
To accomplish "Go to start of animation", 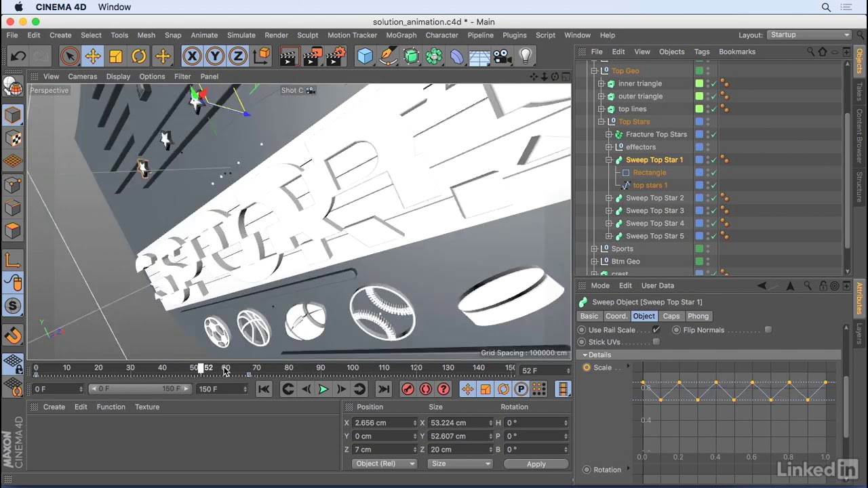I will coord(264,389).
